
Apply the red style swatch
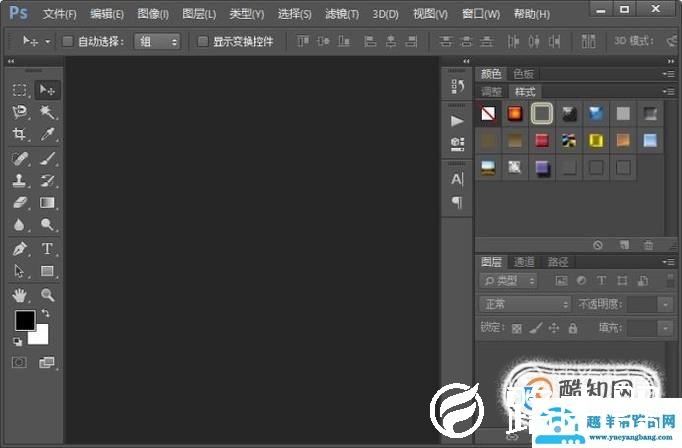click(x=542, y=140)
